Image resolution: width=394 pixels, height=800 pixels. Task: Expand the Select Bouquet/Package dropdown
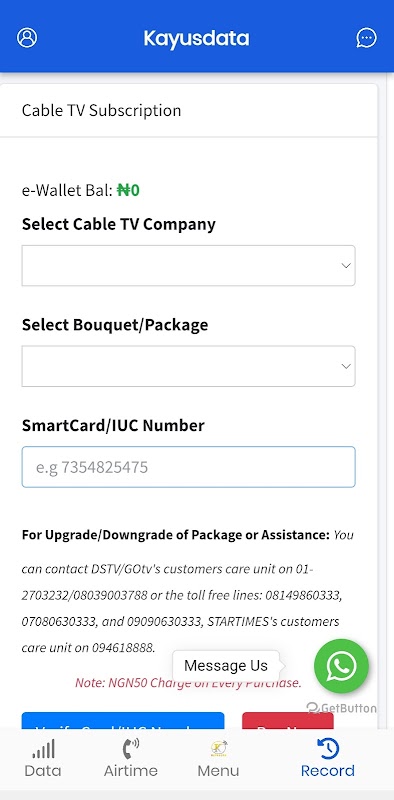tap(188, 366)
